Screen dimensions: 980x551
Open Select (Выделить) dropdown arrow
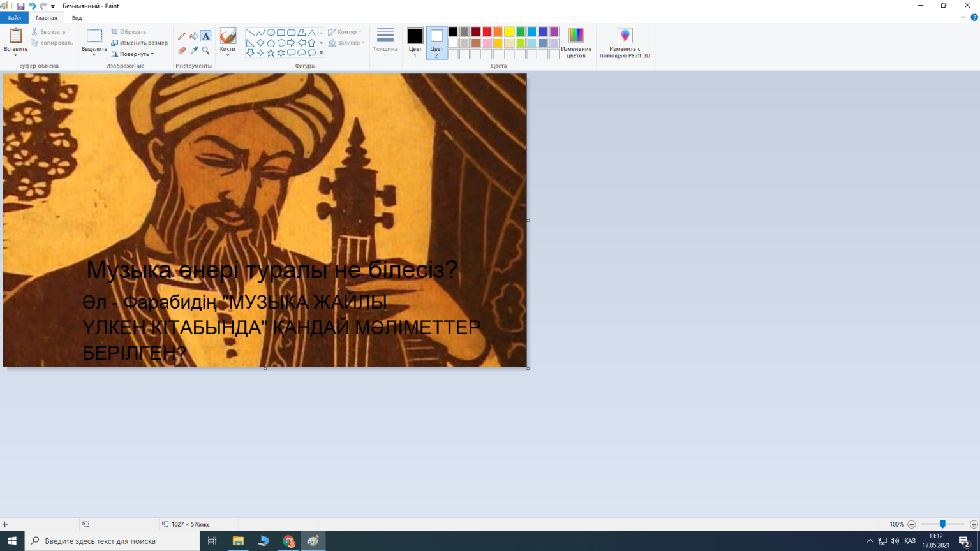point(94,55)
